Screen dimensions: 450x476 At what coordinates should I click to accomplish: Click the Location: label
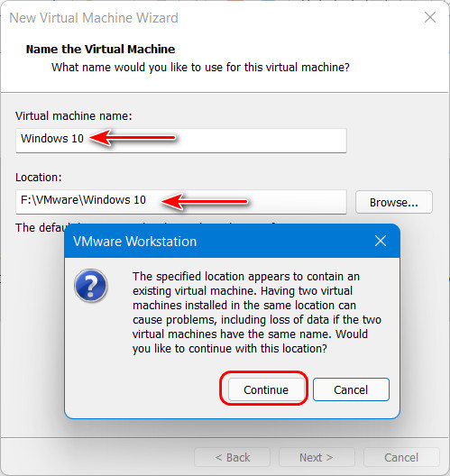tap(39, 178)
